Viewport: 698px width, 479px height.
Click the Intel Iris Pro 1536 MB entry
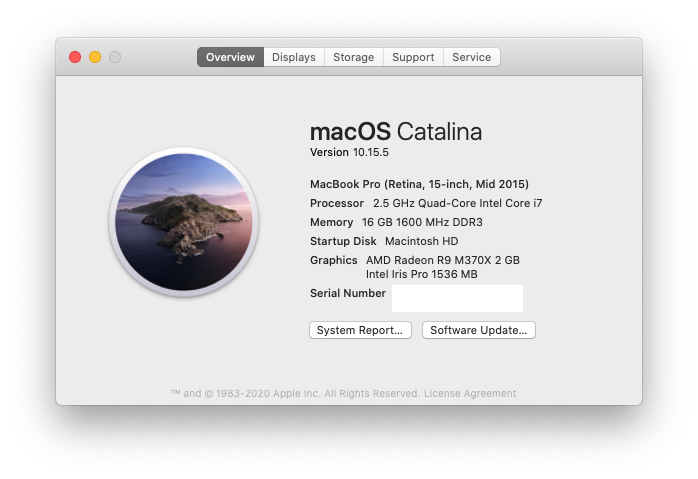pyautogui.click(x=422, y=274)
